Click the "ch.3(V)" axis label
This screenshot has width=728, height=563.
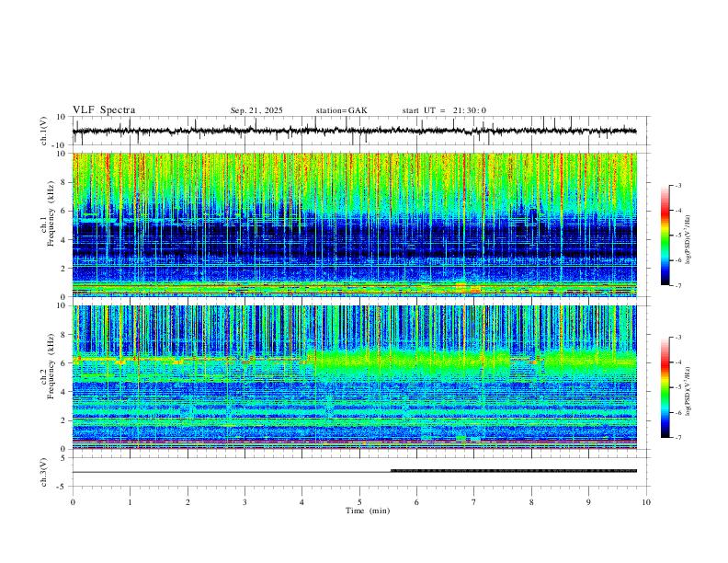pyautogui.click(x=44, y=472)
